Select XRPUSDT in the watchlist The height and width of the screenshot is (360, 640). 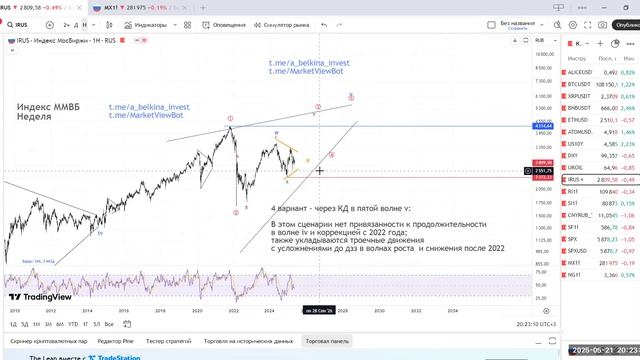pos(600,96)
